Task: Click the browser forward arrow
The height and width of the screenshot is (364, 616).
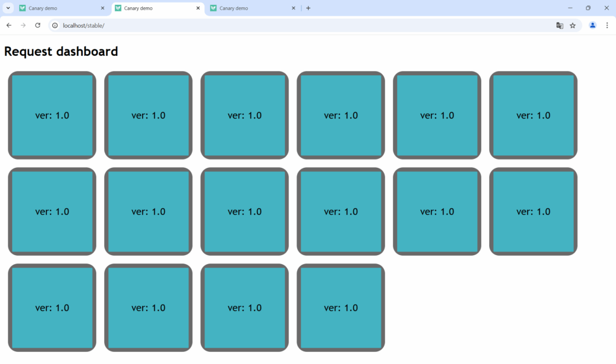Action: pos(23,25)
